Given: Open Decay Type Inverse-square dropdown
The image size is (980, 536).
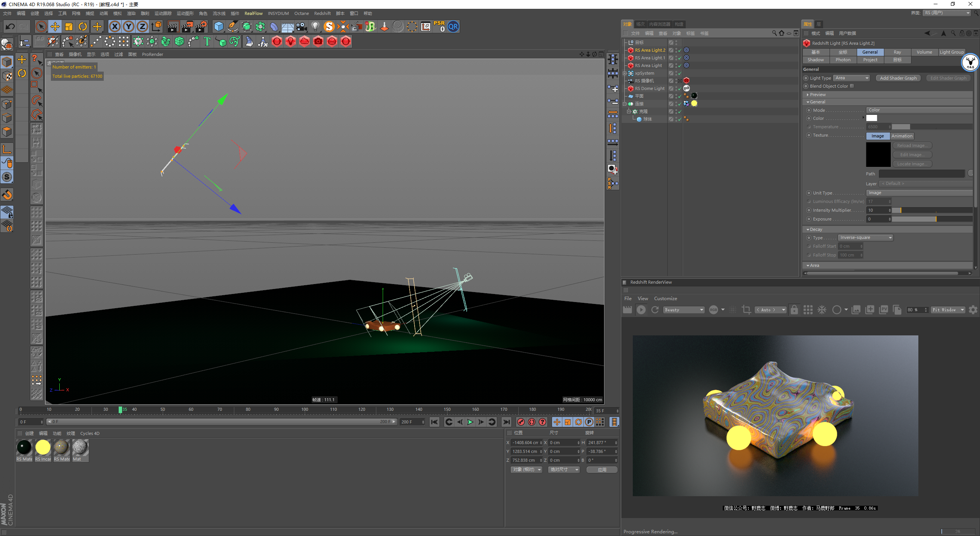Looking at the screenshot, I should point(865,238).
